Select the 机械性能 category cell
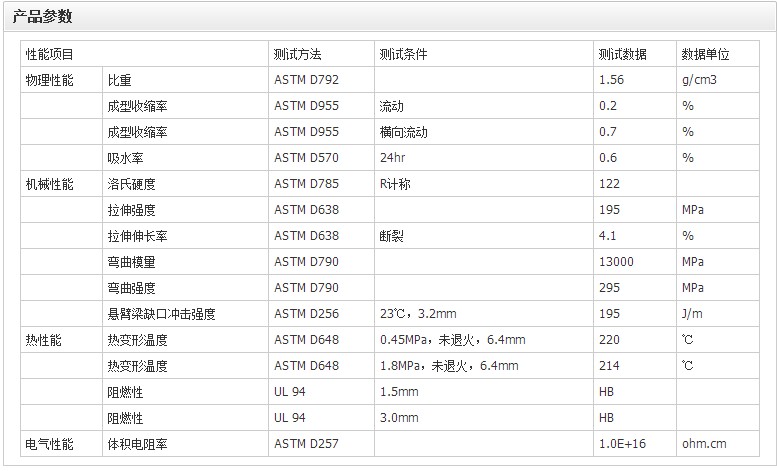777x471 pixels. point(49,184)
